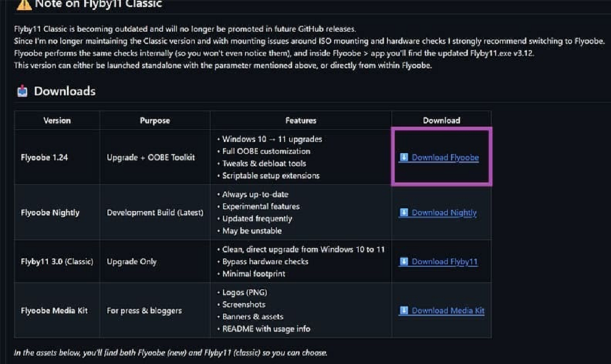611x364 pixels.
Task: Open the Download Media Kit link text
Action: (448, 310)
